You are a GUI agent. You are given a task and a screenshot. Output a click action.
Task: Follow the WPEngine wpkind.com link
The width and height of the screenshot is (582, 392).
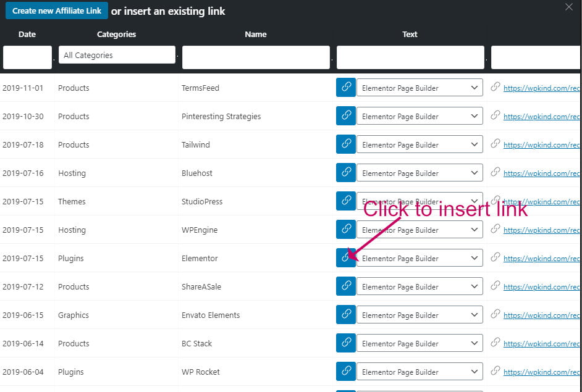(x=541, y=230)
